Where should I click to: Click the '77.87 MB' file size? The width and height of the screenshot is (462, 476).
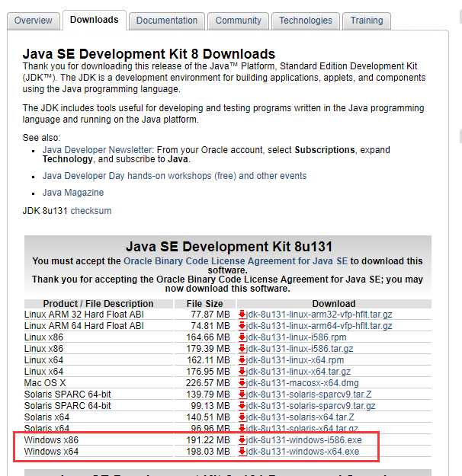pyautogui.click(x=210, y=315)
